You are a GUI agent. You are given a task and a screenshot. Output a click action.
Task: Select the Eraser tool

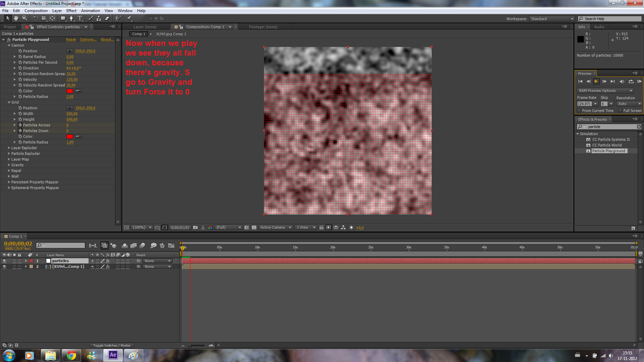107,18
